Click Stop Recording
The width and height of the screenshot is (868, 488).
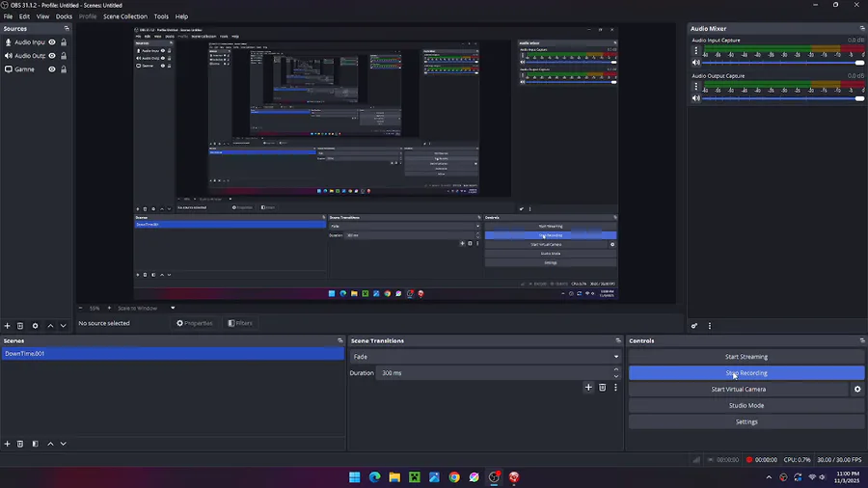tap(746, 373)
